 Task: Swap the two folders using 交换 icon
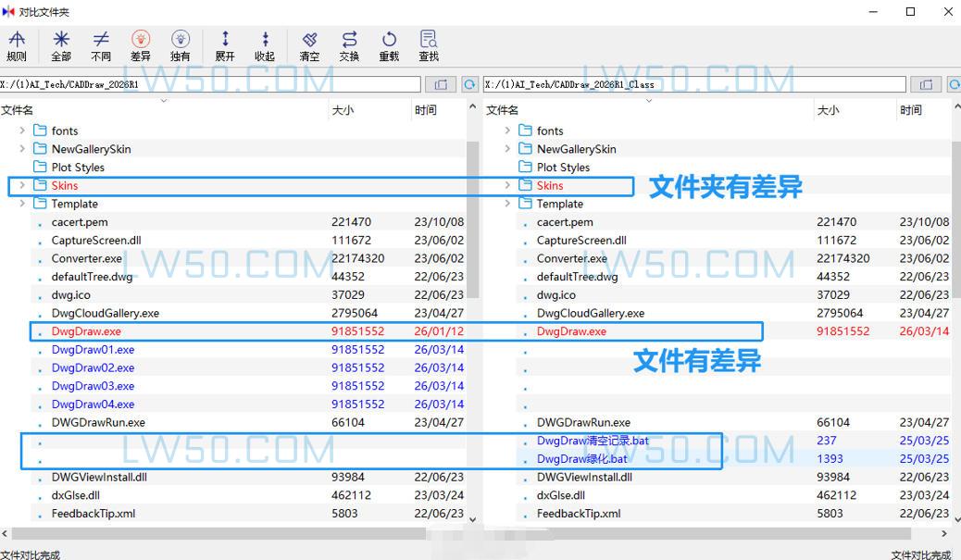[x=350, y=44]
